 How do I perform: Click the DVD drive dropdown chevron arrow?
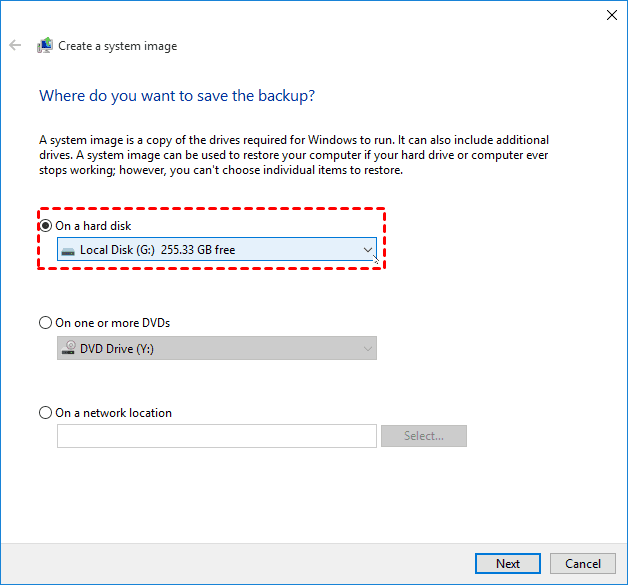(368, 349)
